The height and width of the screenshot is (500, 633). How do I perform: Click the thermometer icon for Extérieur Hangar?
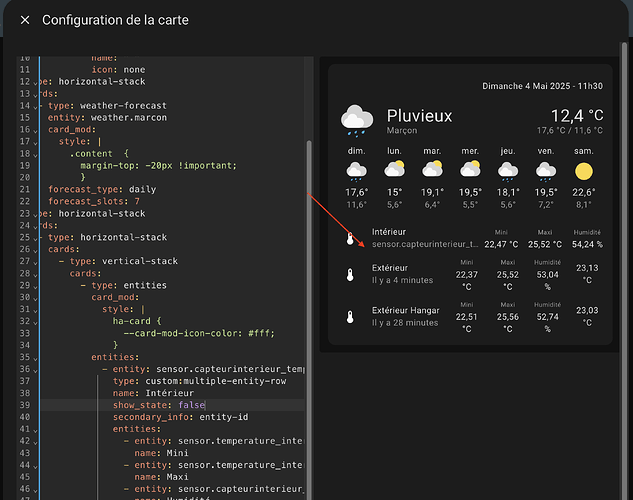(x=350, y=317)
